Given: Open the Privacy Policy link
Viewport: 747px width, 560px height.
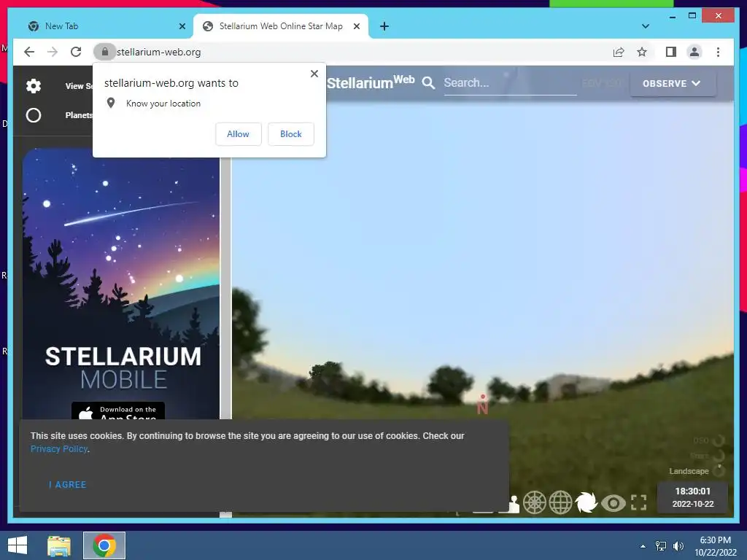Looking at the screenshot, I should point(59,448).
